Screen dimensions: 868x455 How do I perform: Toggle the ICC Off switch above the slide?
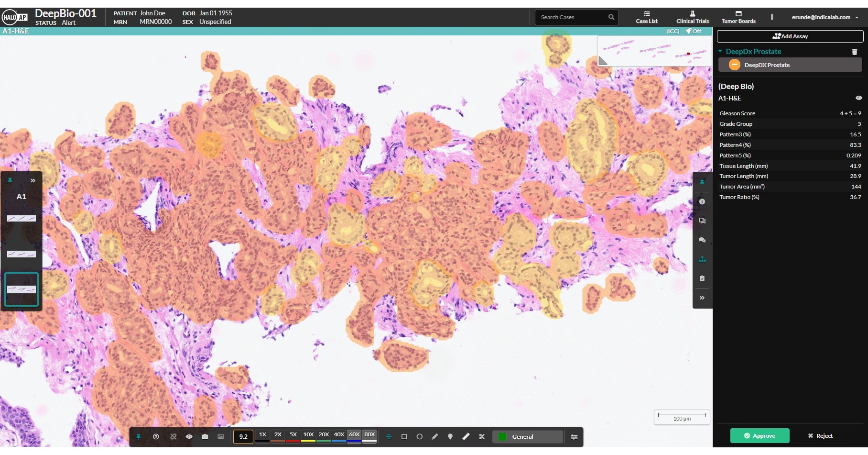click(693, 31)
